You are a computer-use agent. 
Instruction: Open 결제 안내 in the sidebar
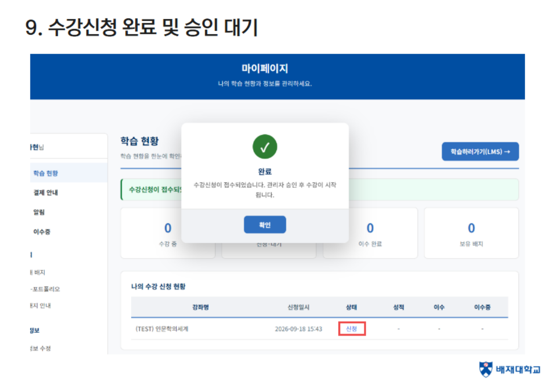pos(46,193)
